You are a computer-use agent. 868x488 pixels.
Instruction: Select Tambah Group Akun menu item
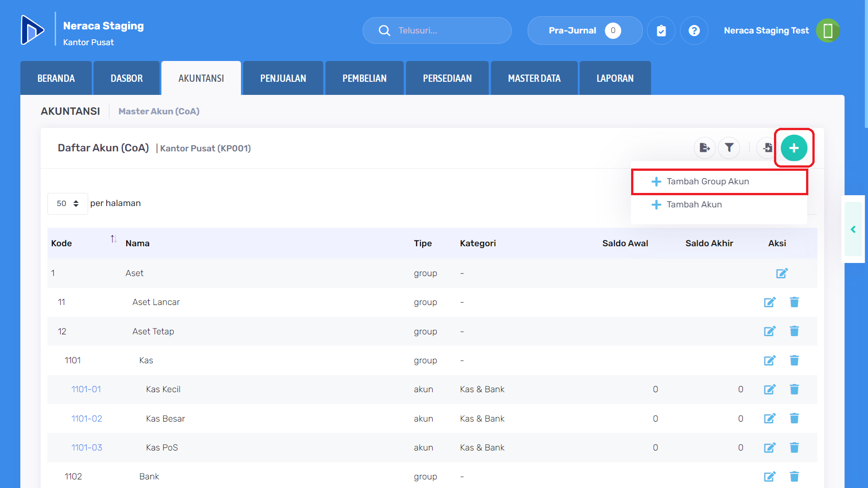point(719,182)
